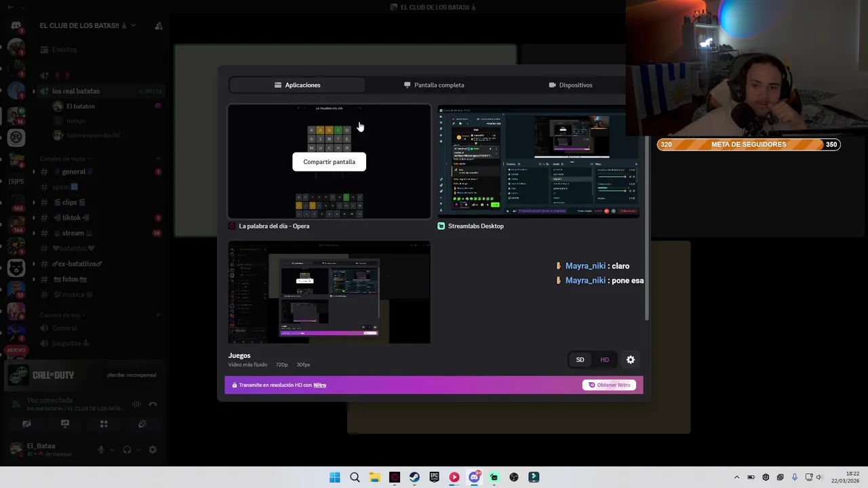Select SD stream quality
The width and height of the screenshot is (868, 488).
(580, 360)
